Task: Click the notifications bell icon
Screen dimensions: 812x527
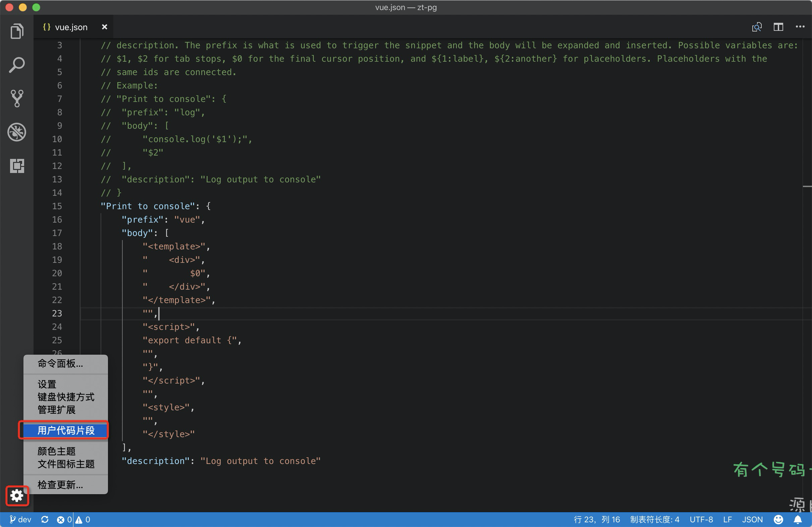Action: point(798,520)
